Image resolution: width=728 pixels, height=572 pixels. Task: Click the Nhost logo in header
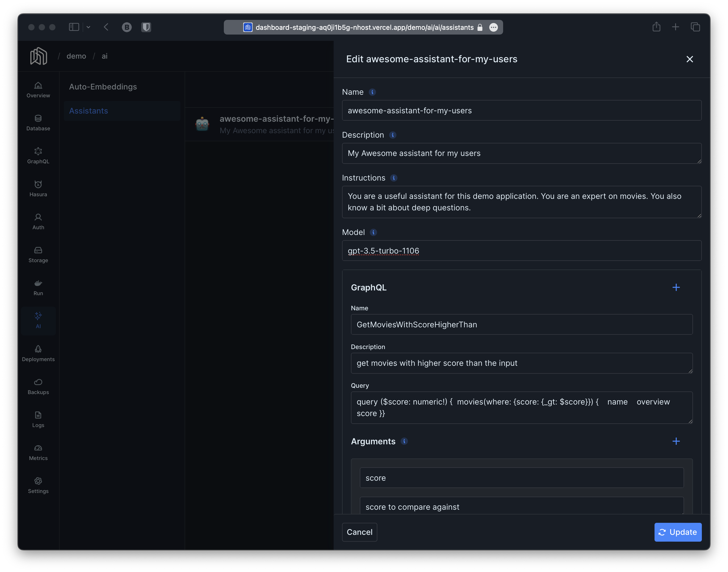click(38, 56)
